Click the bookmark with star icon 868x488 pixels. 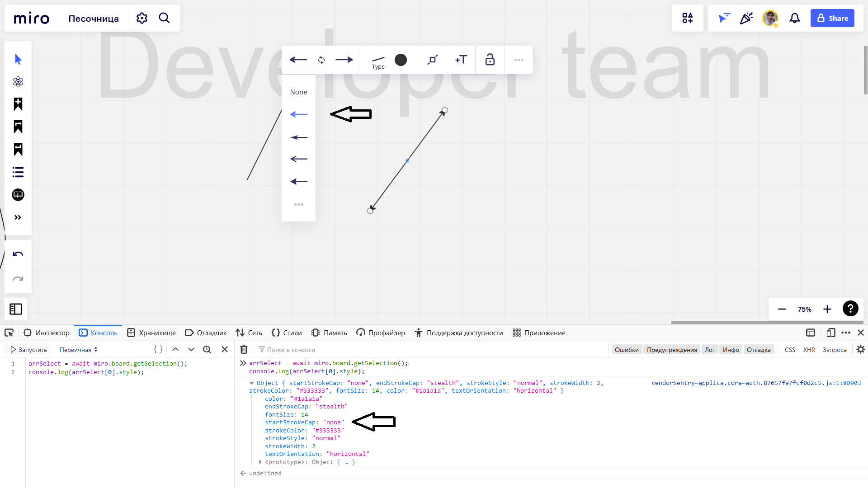click(18, 104)
